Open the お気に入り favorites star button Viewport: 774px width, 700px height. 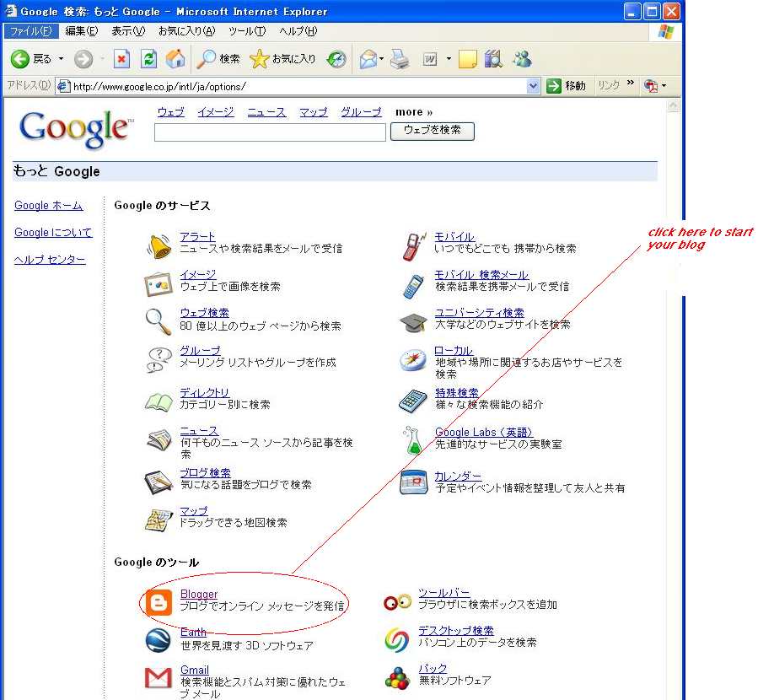(282, 59)
